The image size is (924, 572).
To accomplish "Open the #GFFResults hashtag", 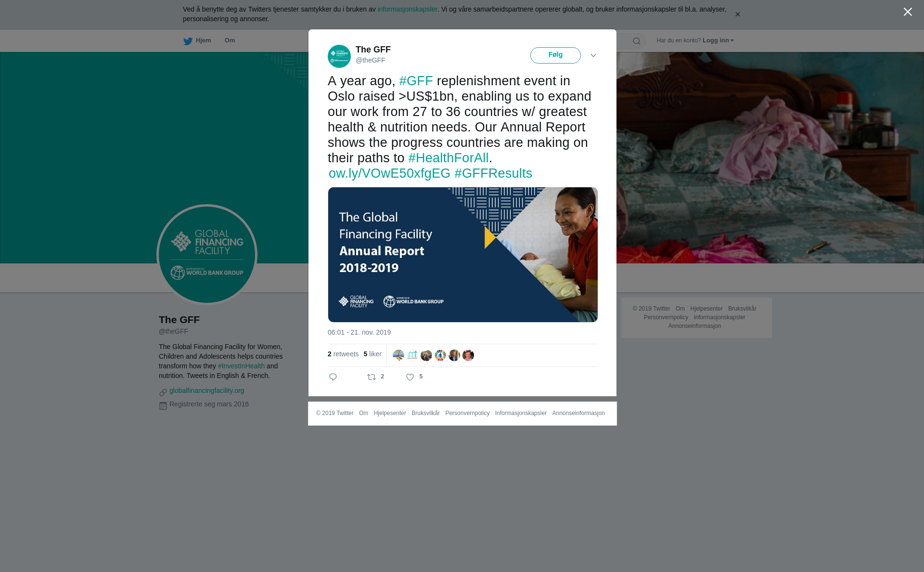I will (x=493, y=173).
